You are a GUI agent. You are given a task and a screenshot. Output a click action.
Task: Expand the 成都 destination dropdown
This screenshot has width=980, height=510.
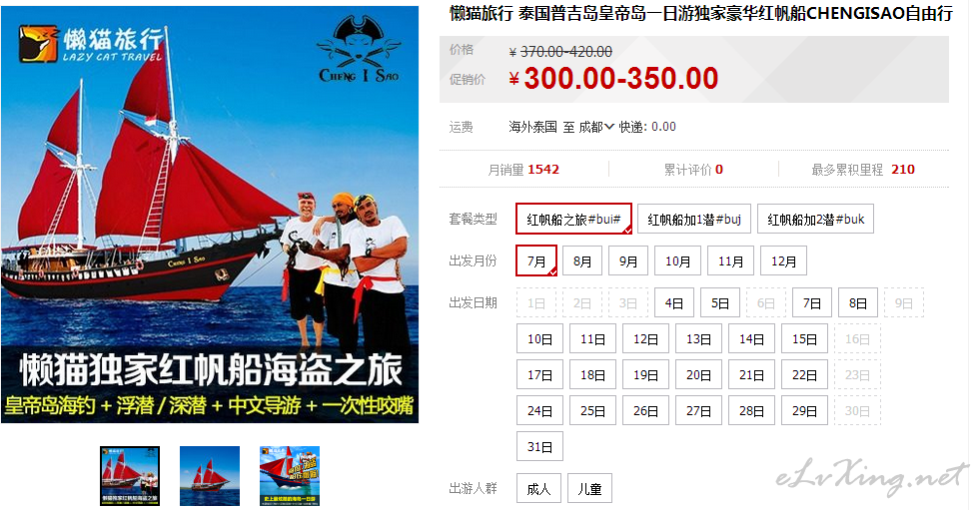click(x=596, y=128)
